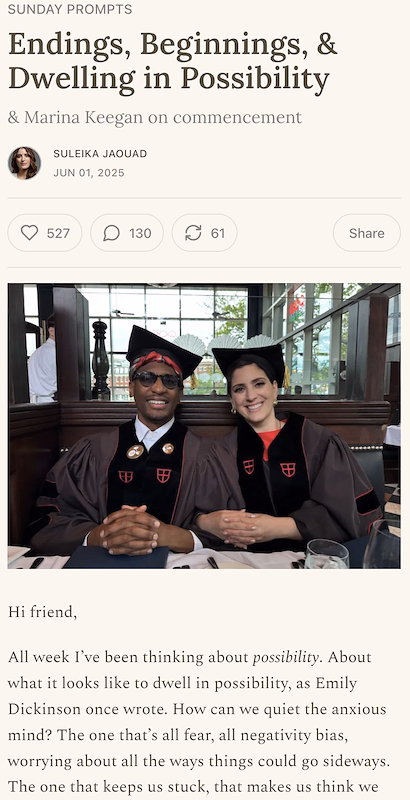
Task: Like the post with the heart icon
Action: 30,233
